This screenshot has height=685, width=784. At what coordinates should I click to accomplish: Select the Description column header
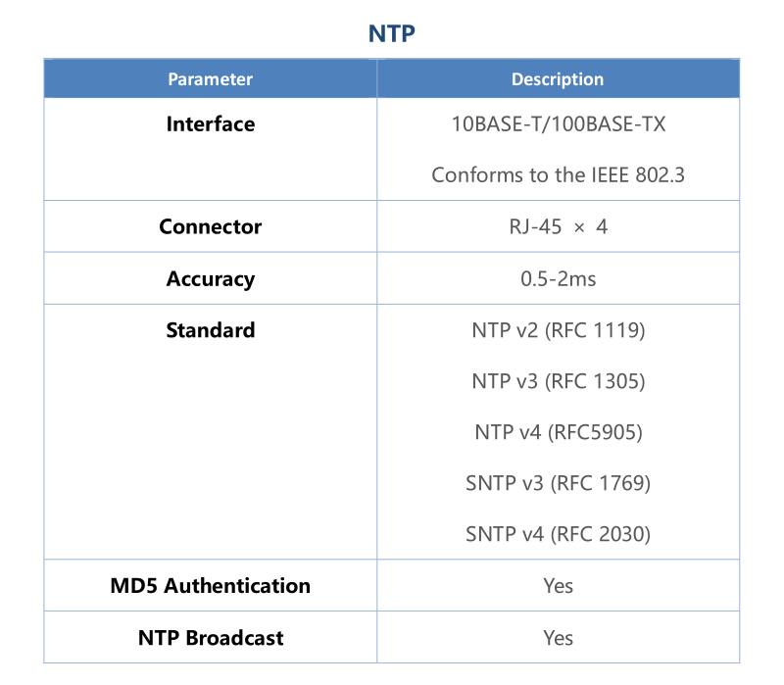tap(558, 79)
